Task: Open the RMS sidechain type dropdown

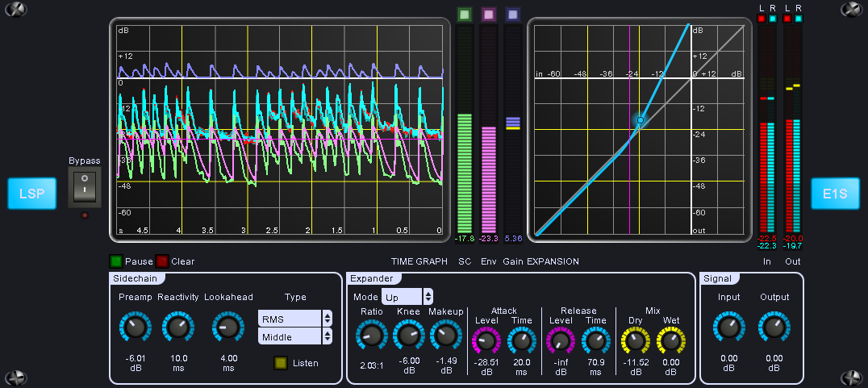Action: tap(295, 318)
